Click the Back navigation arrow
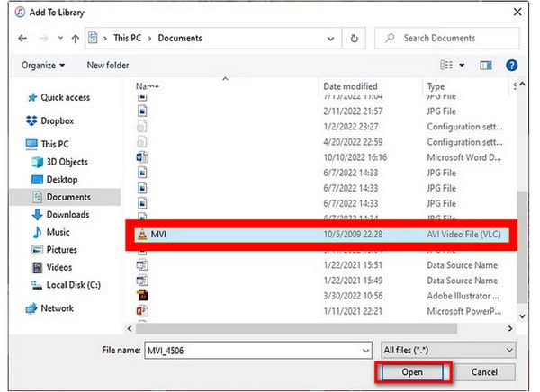 click(x=18, y=39)
